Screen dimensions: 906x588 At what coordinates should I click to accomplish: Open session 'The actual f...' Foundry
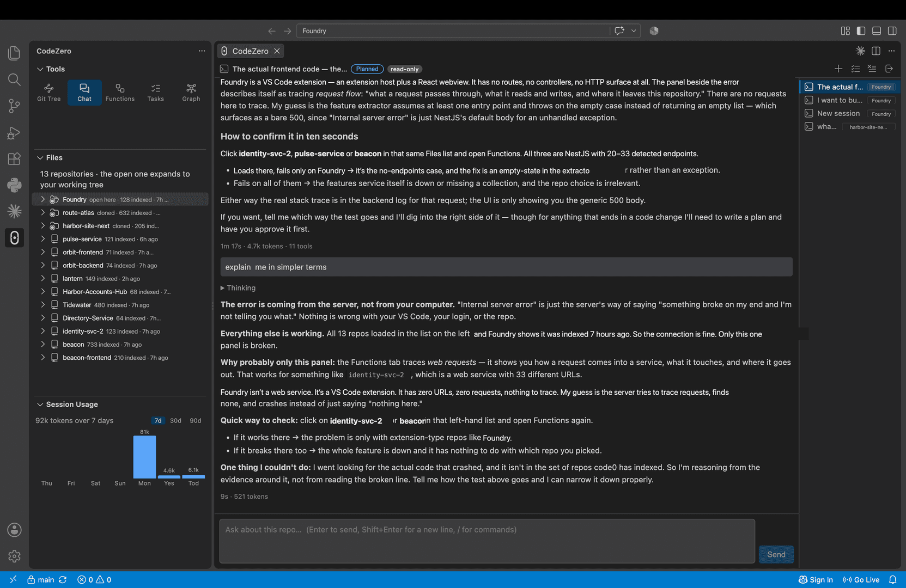pos(850,87)
